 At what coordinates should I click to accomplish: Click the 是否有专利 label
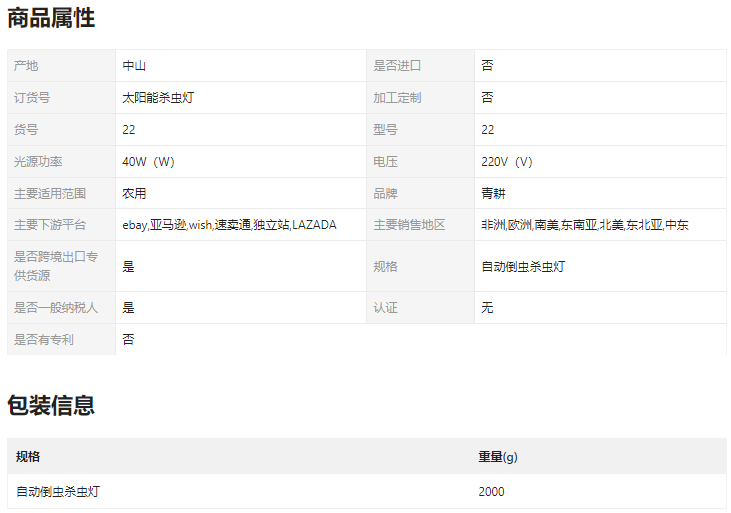[x=44, y=340]
